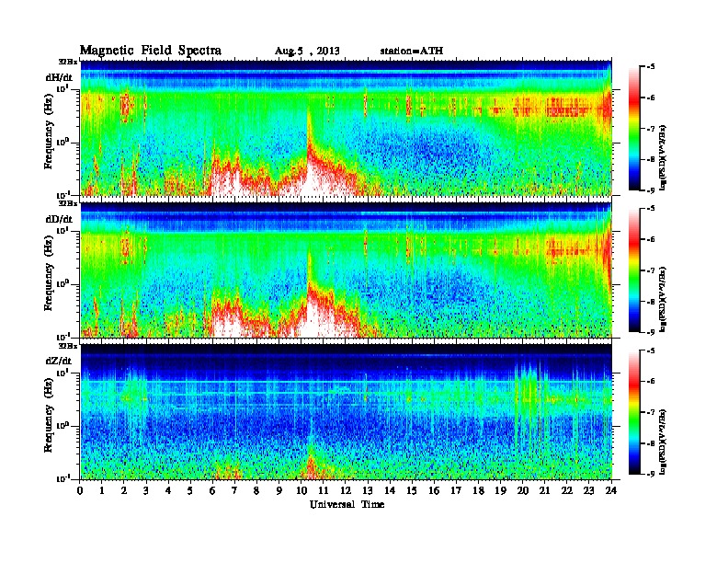Click the dH/dt spectrogram plot
Image resolution: width=728 pixels, height=563 pixels.
[x=347, y=128]
